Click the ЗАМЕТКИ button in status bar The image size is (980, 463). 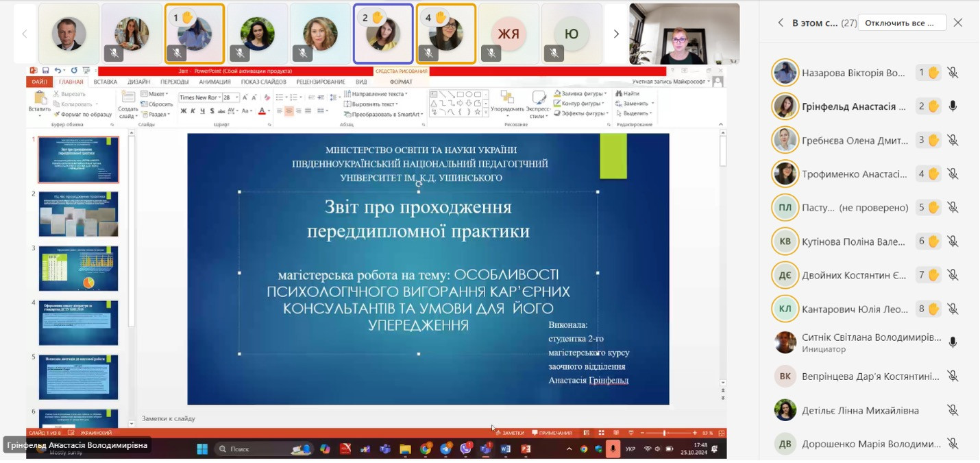click(x=509, y=433)
